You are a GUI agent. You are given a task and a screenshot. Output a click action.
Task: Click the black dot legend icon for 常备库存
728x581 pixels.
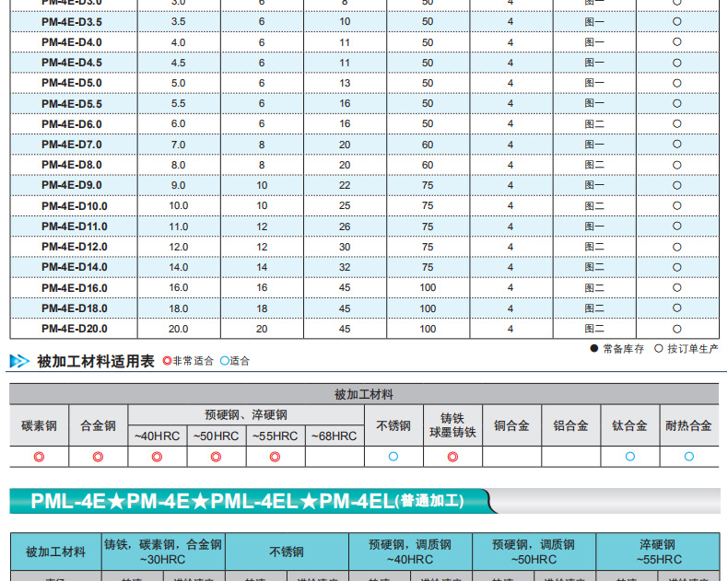pos(593,348)
